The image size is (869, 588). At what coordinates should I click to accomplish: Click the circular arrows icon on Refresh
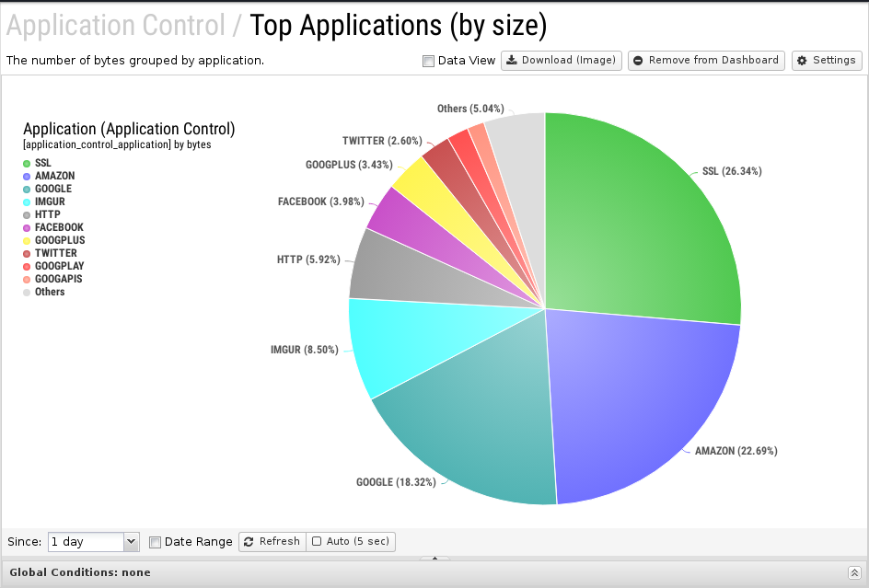click(x=249, y=541)
